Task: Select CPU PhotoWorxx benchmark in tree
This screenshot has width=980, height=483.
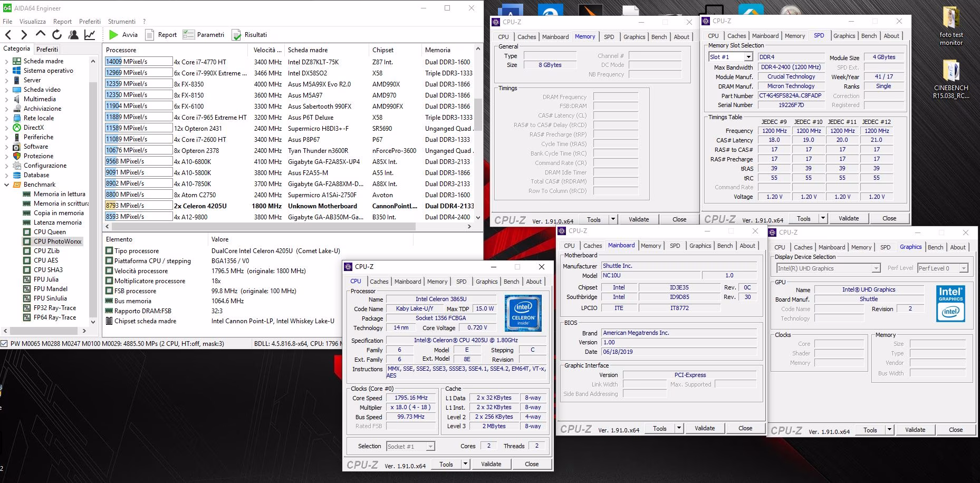Action: click(x=57, y=242)
